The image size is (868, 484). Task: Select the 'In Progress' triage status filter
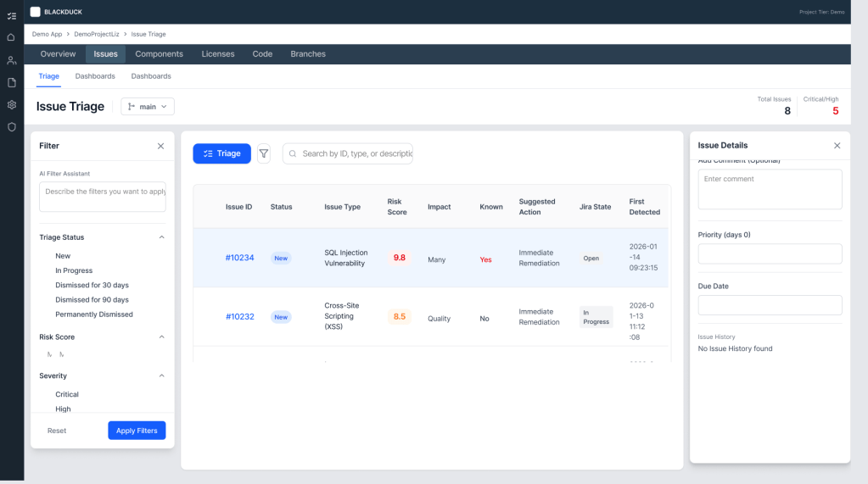coord(74,270)
